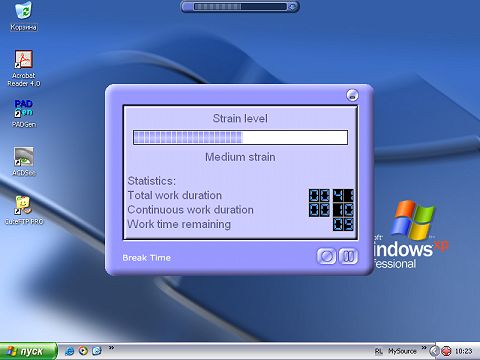The image size is (480, 360).
Task: Click the third Quick Launch icon
Action: 96,351
